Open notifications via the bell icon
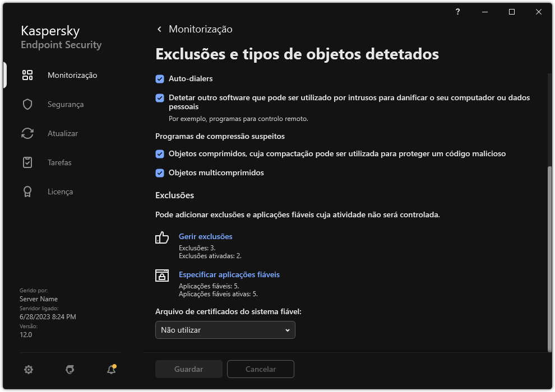 [110, 370]
